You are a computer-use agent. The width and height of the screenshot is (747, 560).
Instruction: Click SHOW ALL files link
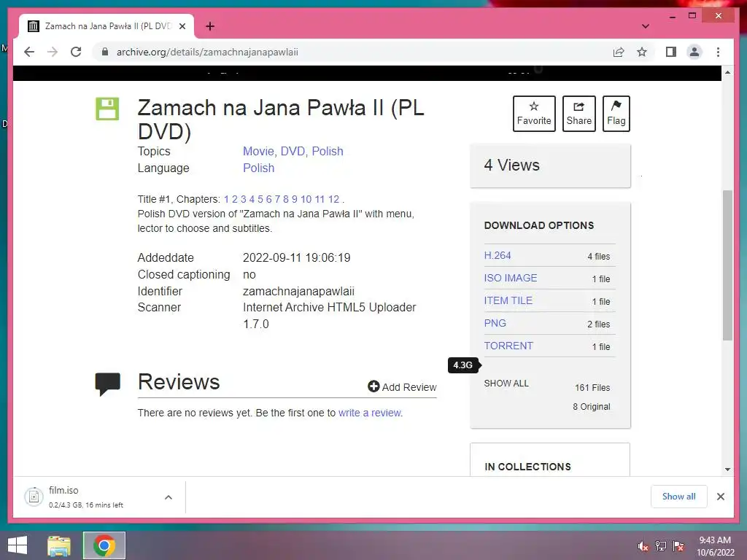point(506,384)
